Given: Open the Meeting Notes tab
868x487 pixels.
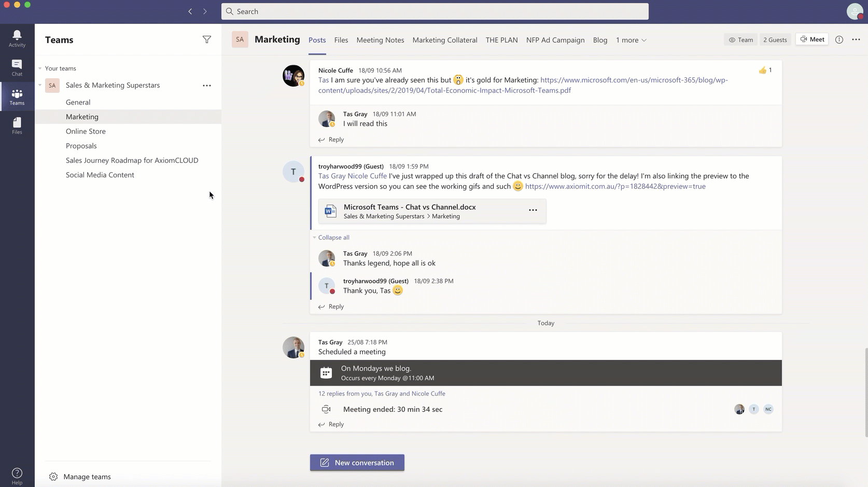Looking at the screenshot, I should coord(380,40).
